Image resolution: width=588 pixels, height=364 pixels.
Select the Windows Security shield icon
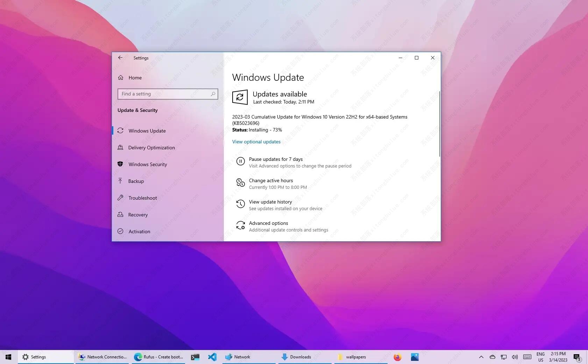pyautogui.click(x=120, y=164)
